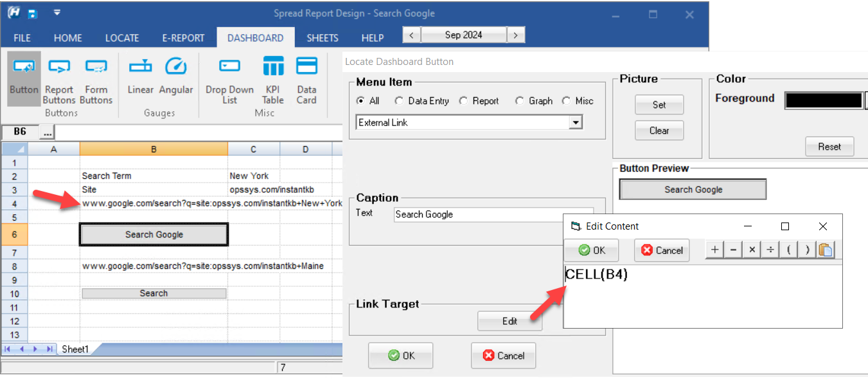Viewport: 868px width, 382px height.
Task: Insert a Data Card
Action: pos(306,77)
